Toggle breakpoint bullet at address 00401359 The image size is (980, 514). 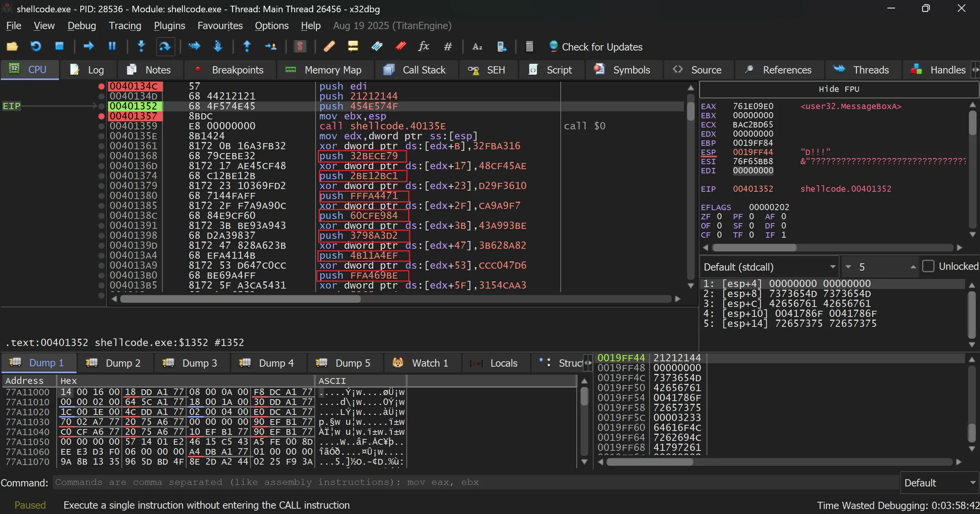click(x=101, y=126)
